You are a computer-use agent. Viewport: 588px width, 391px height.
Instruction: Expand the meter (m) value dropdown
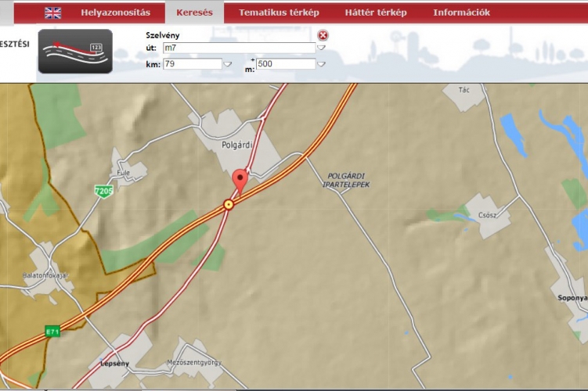321,65
